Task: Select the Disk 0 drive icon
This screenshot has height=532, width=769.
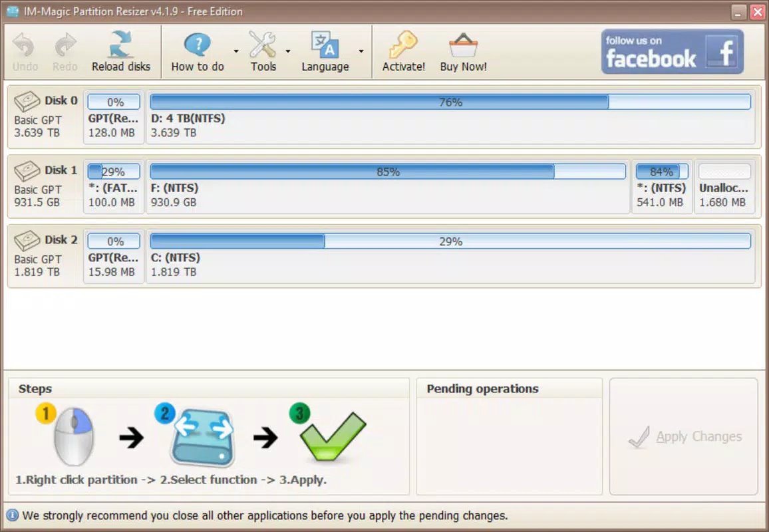Action: 27,102
